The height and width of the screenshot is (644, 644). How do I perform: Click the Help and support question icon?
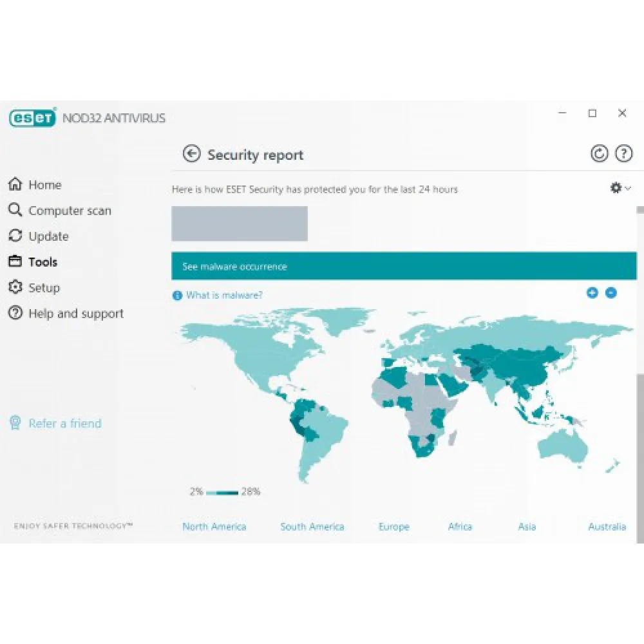point(15,313)
